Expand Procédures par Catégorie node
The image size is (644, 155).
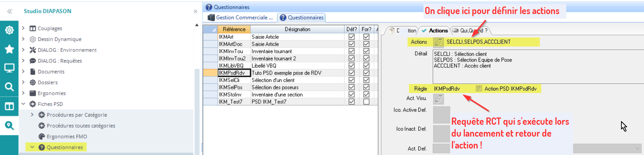[x=32, y=115]
